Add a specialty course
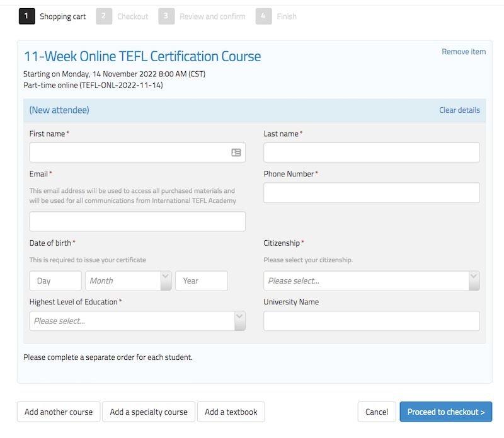 148,412
